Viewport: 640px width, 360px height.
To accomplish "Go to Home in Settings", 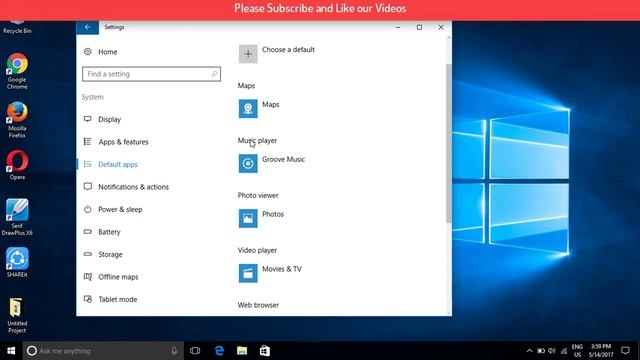I will (108, 52).
